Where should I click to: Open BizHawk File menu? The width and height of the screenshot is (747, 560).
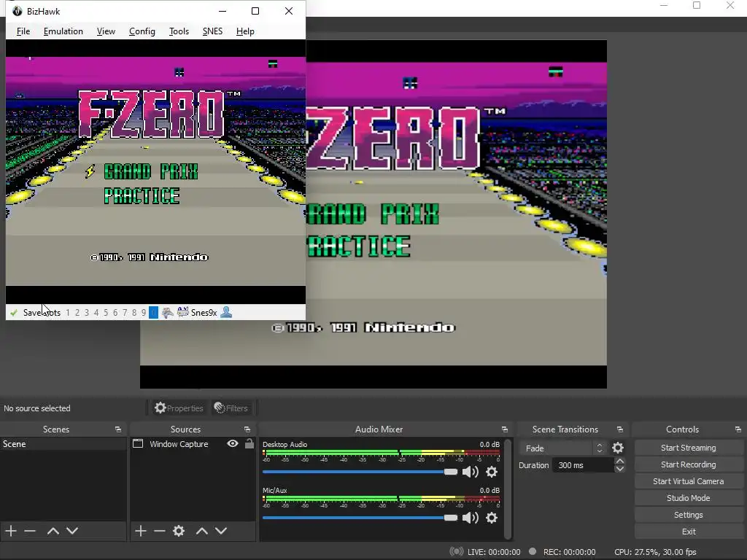click(x=23, y=31)
